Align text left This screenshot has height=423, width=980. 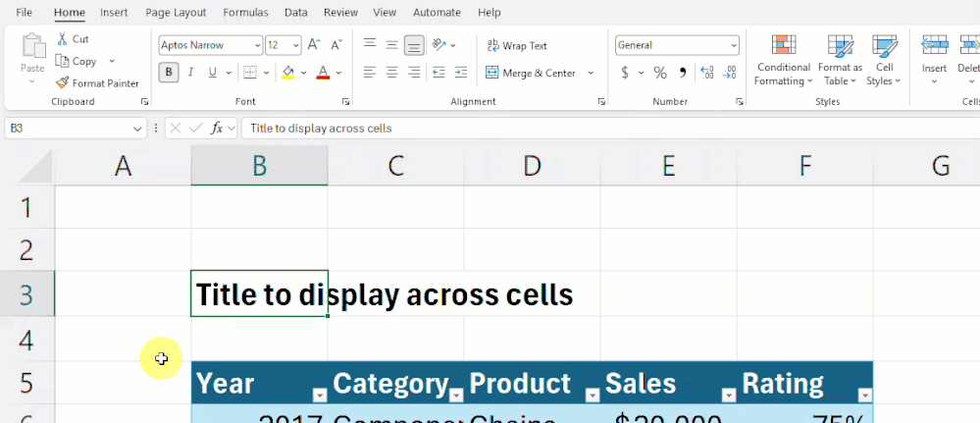click(x=370, y=73)
